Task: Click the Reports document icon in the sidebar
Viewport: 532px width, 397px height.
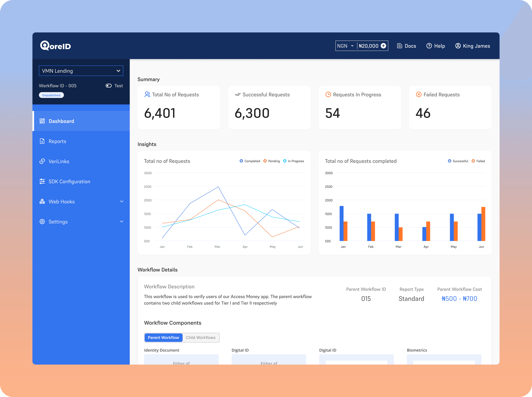Action: click(x=42, y=141)
